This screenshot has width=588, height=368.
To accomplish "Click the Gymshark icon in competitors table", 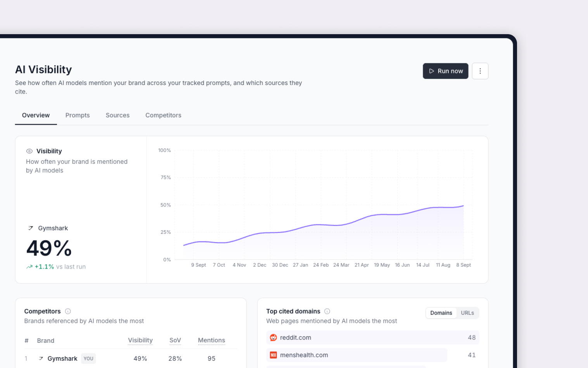I will (41, 359).
